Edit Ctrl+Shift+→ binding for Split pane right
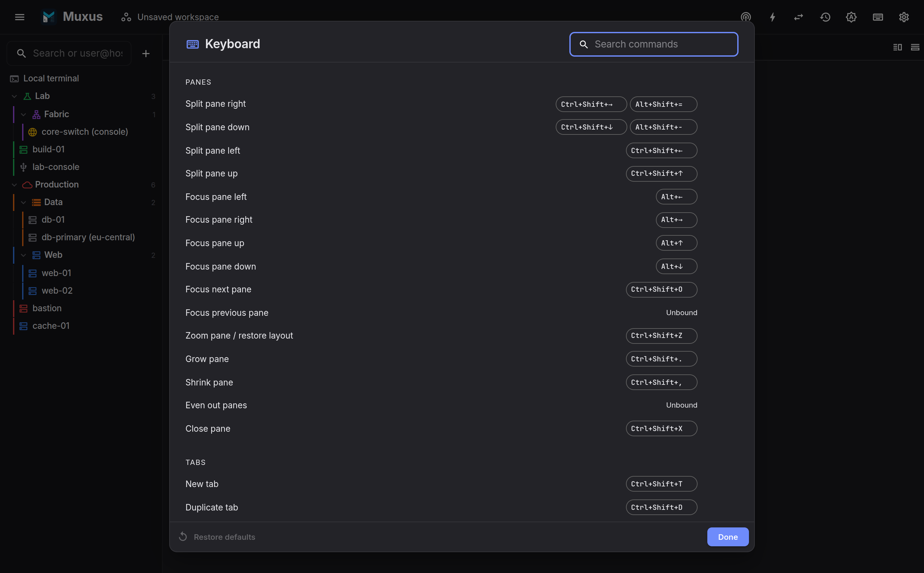This screenshot has height=573, width=924. click(591, 104)
